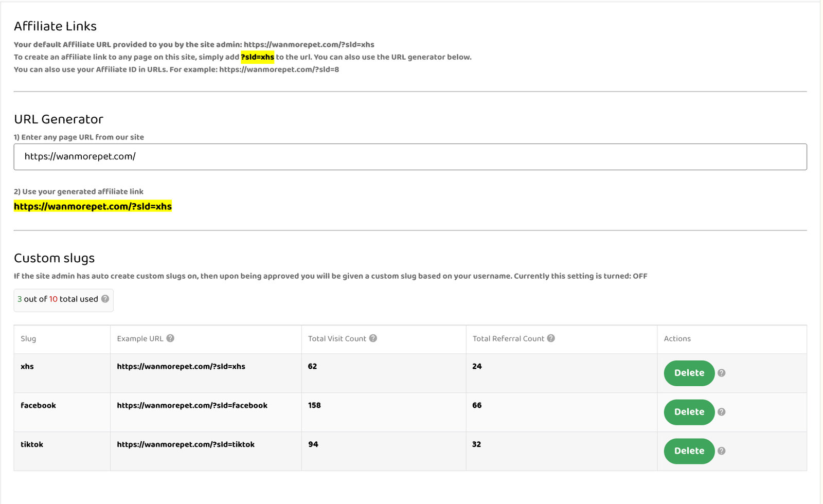
Task: Delete the facebook custom slug
Action: 689,412
